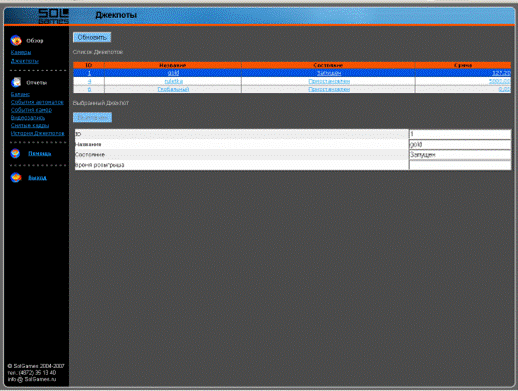
Task: Click the Название row label in details
Action: (88, 144)
